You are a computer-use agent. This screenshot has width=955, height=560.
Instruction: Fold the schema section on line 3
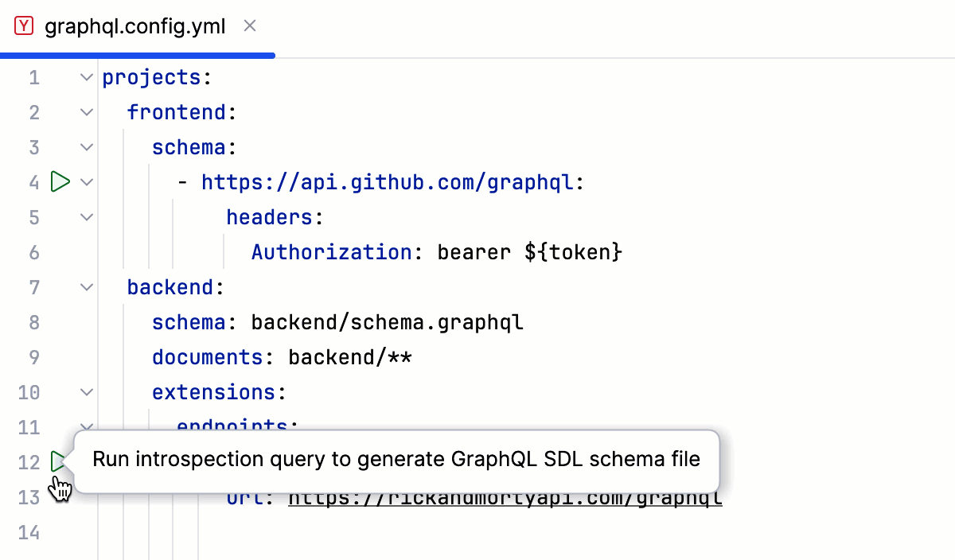click(86, 146)
